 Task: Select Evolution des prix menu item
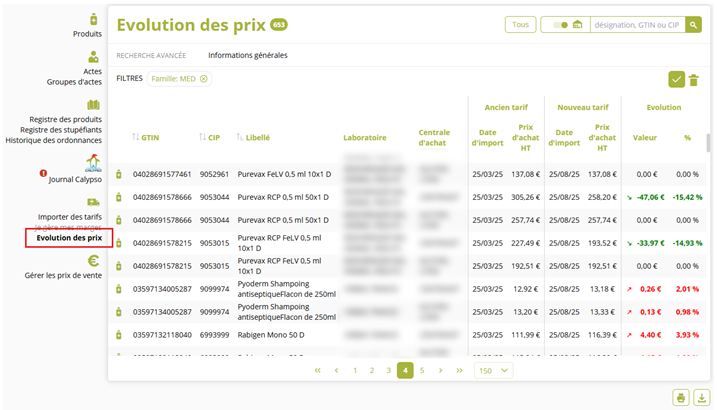pos(69,238)
